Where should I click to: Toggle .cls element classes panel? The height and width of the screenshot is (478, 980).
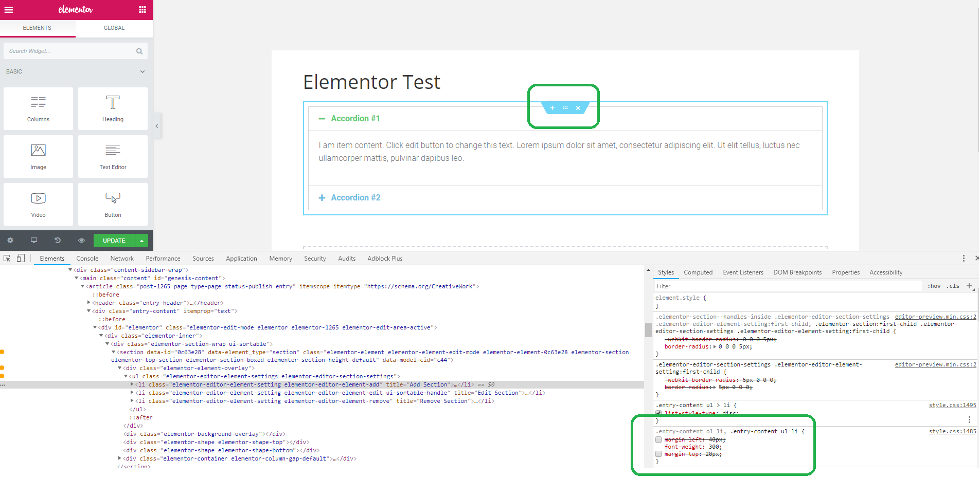click(x=953, y=286)
